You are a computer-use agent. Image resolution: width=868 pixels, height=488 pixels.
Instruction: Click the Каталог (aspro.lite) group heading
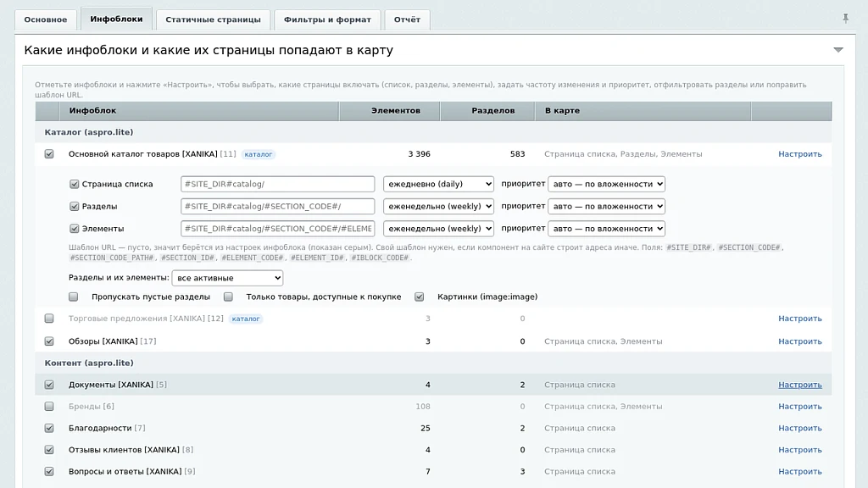[x=88, y=132]
